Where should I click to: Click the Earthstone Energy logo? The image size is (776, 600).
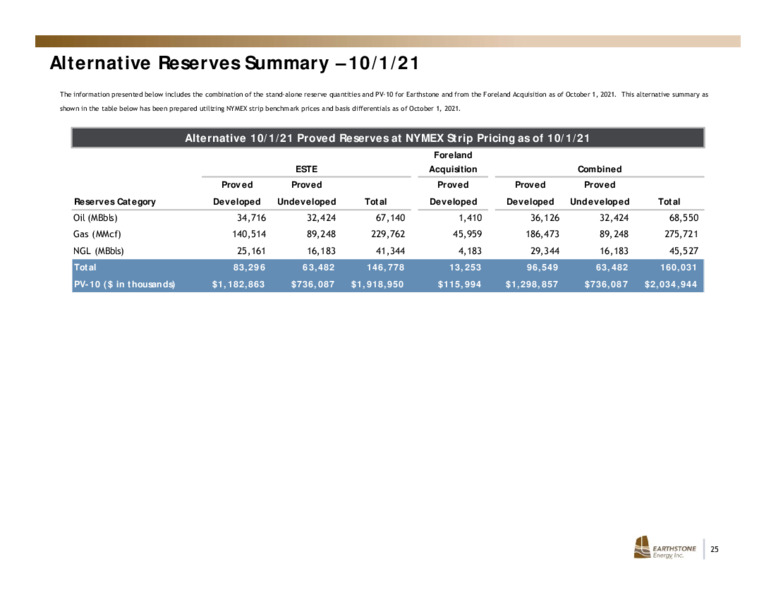pos(665,548)
